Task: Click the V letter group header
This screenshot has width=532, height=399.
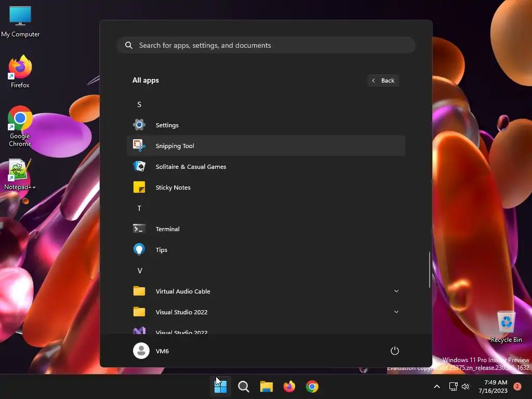Action: pyautogui.click(x=139, y=270)
